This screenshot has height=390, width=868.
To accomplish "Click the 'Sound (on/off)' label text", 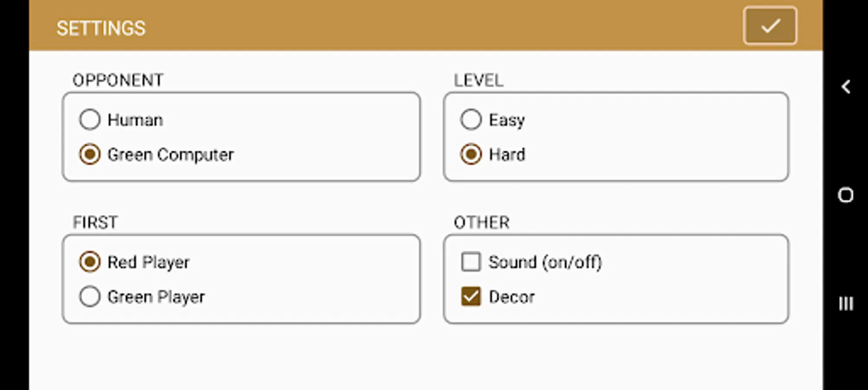I will tap(545, 262).
